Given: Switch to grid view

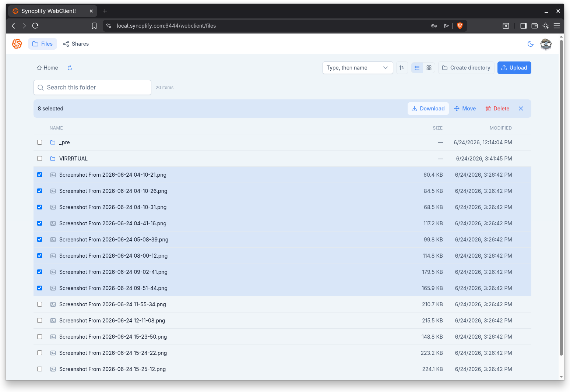Looking at the screenshot, I should (429, 68).
